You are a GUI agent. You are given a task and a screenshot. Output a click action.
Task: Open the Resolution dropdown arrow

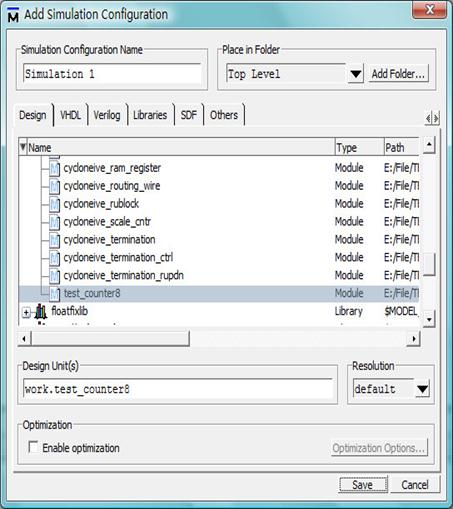(x=422, y=389)
